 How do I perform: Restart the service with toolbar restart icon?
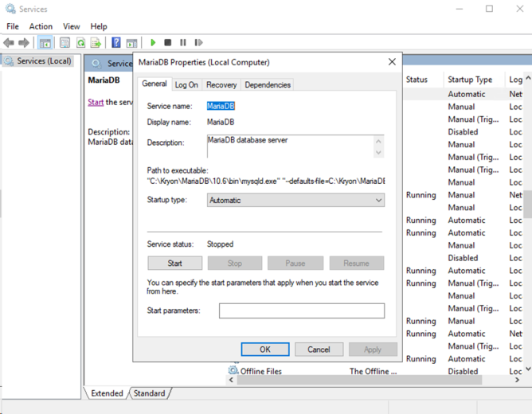coord(198,42)
